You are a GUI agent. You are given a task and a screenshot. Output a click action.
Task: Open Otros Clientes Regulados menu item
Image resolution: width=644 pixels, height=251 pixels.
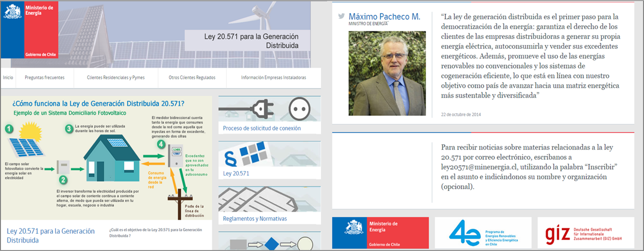[x=192, y=78]
